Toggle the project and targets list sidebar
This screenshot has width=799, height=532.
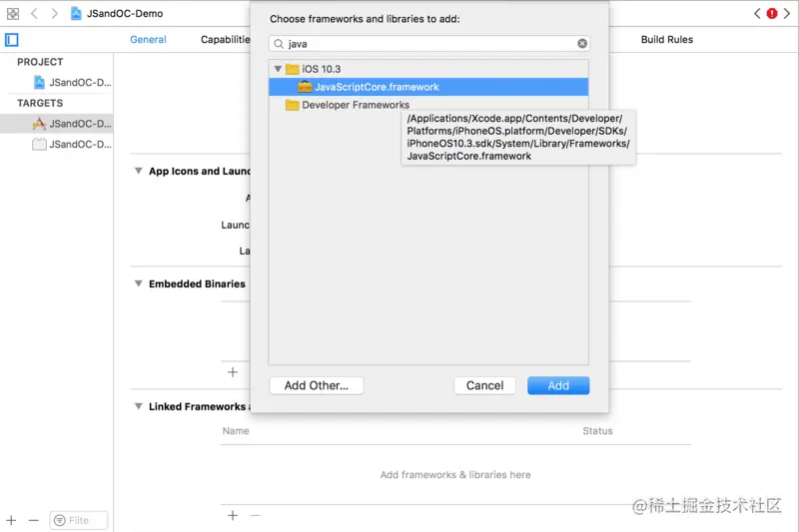click(x=12, y=40)
